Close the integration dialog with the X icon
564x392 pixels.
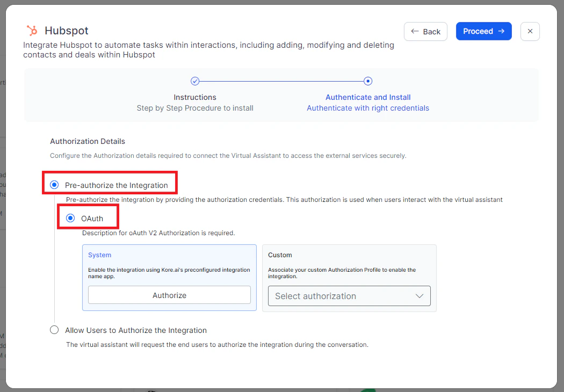pos(530,31)
